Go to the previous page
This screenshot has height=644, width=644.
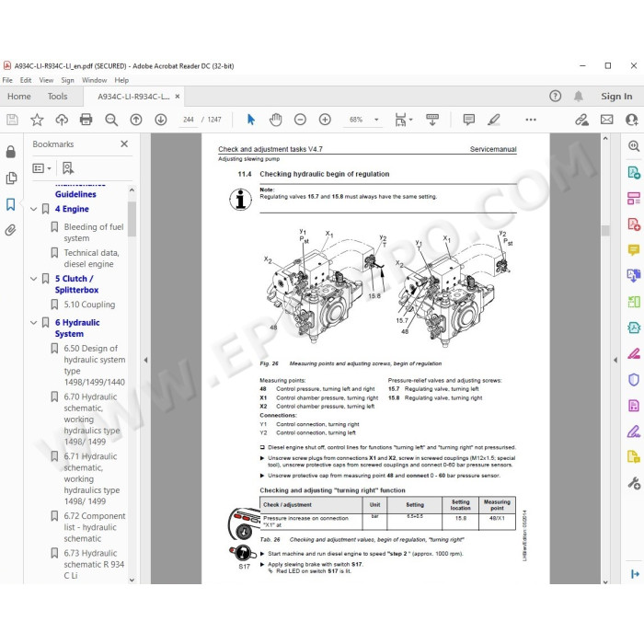(136, 120)
